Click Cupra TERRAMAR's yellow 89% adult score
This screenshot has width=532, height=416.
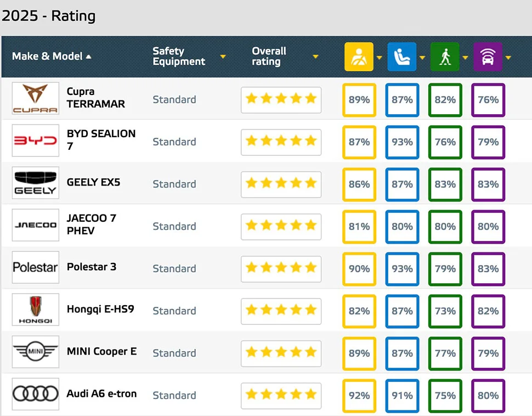pos(359,100)
